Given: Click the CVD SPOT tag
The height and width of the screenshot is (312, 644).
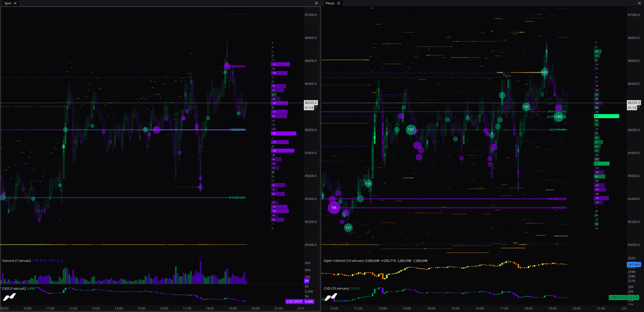Looking at the screenshot, I should [294, 302].
